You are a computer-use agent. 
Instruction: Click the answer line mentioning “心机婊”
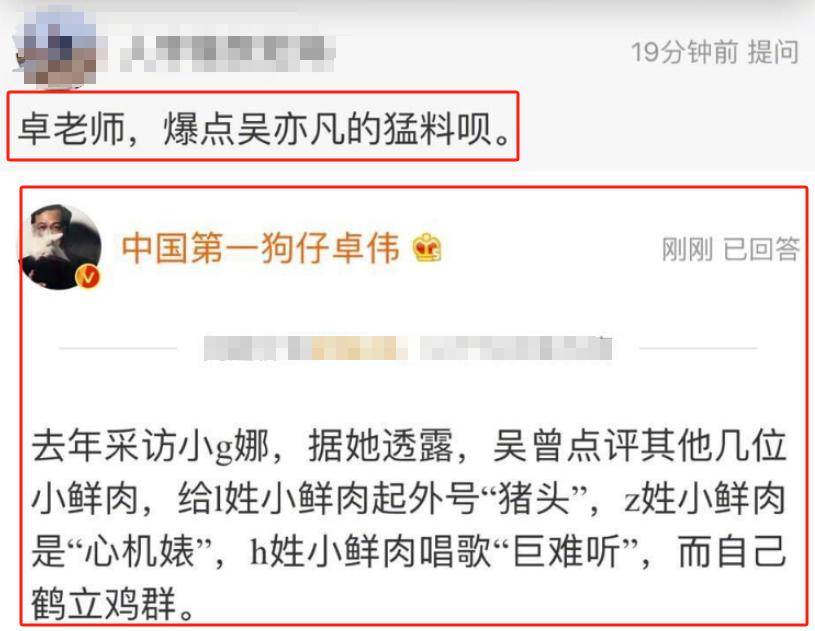click(409, 551)
